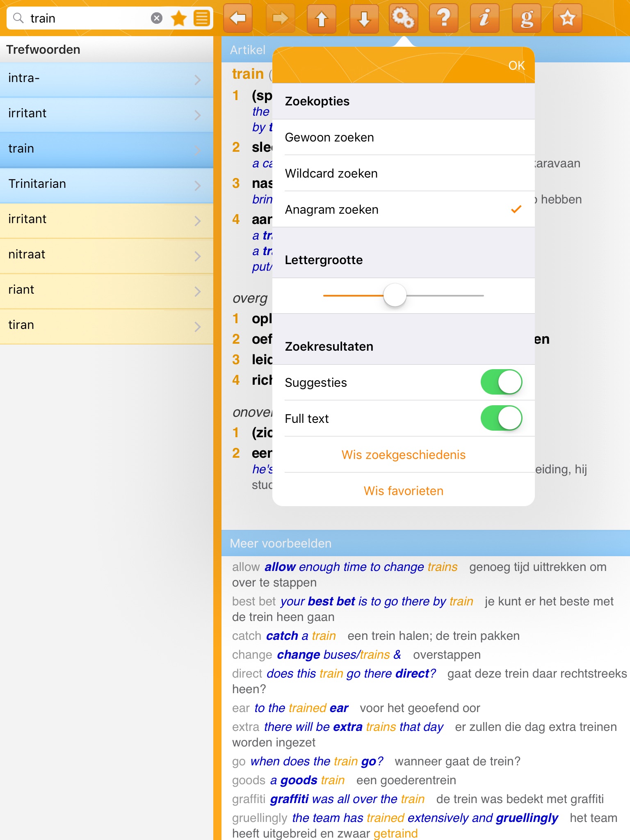This screenshot has height=840, width=630.
Task: Open the g toolbar icon
Action: point(527,18)
